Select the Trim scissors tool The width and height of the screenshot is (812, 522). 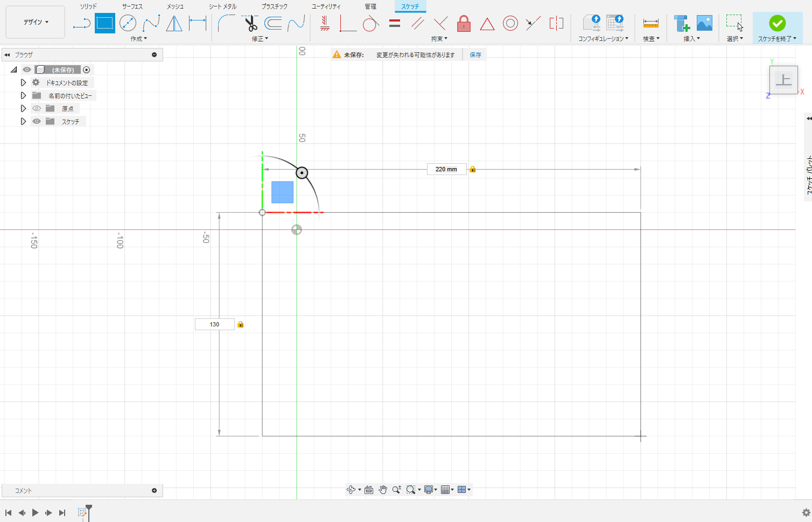250,23
